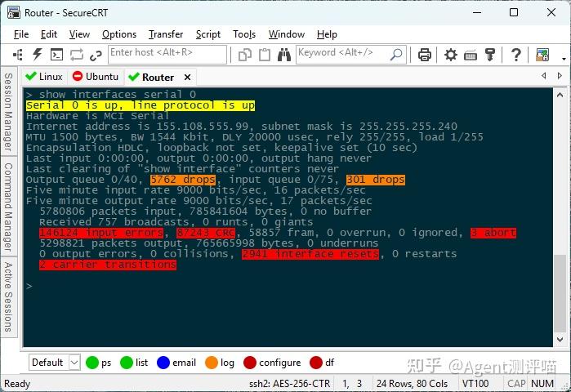The width and height of the screenshot is (571, 392).
Task: Click the Copy toolbar icon
Action: pos(245,55)
